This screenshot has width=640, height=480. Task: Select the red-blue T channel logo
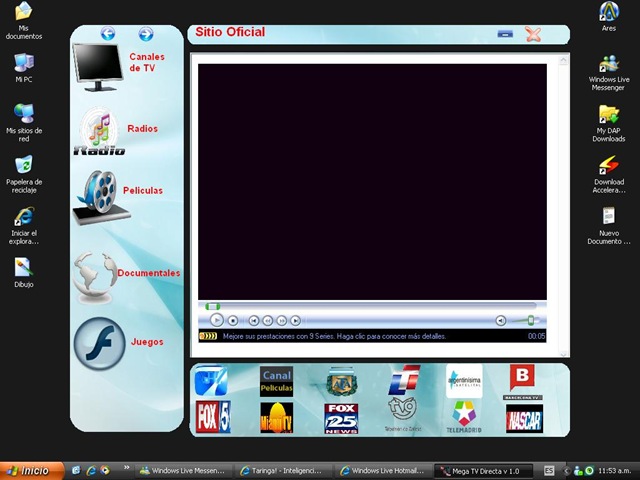tap(404, 380)
